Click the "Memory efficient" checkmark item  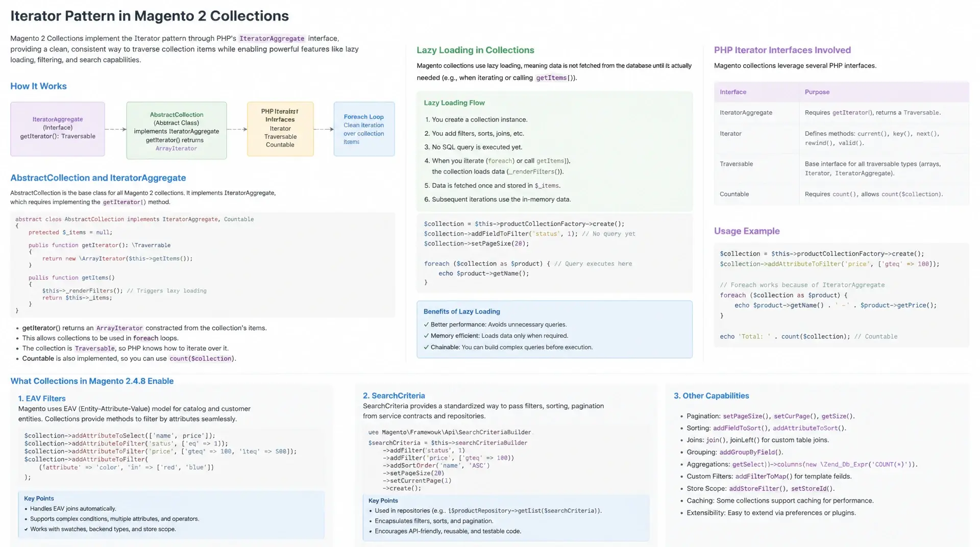pyautogui.click(x=496, y=336)
